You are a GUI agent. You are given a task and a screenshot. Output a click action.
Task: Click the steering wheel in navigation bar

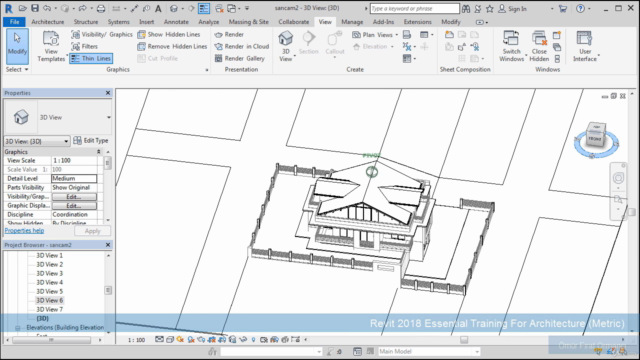click(x=618, y=178)
